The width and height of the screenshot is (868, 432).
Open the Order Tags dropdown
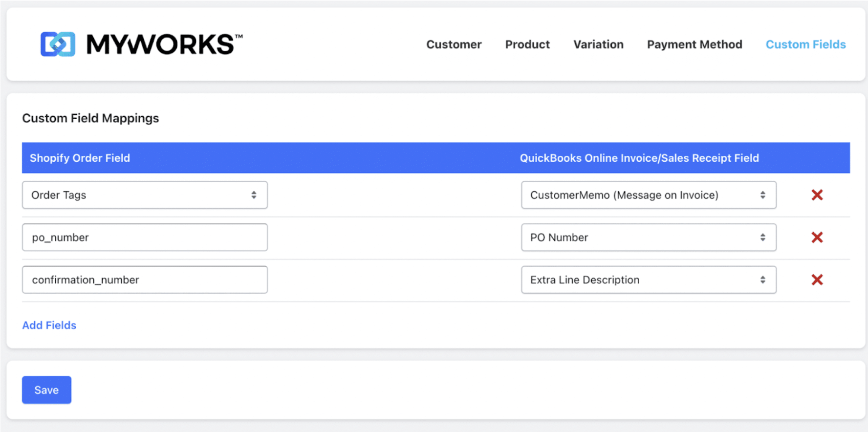pos(145,195)
